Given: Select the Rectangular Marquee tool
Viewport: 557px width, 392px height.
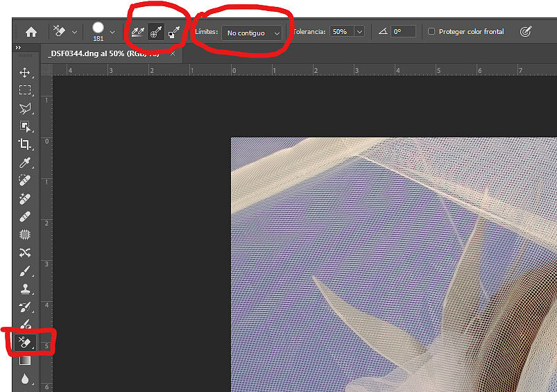Looking at the screenshot, I should tap(25, 90).
